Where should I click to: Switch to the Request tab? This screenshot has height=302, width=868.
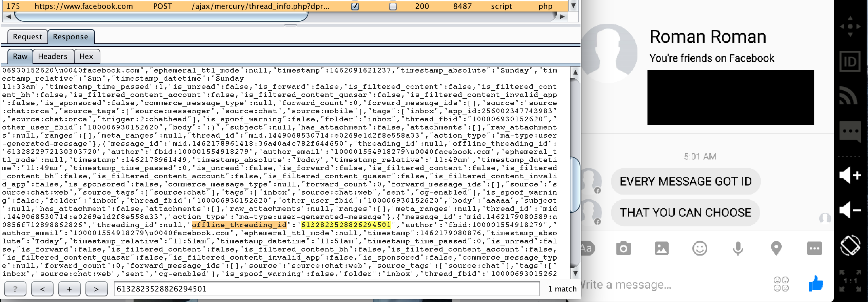click(x=27, y=37)
